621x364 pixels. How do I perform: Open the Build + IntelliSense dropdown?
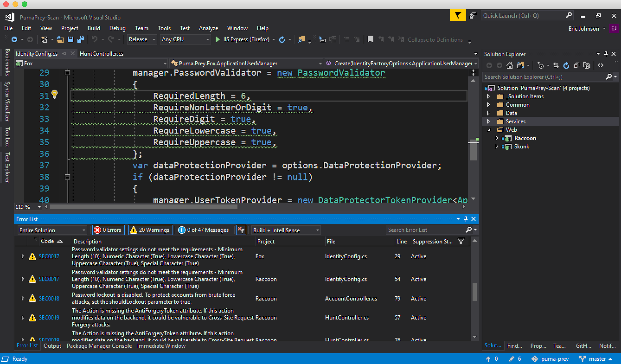click(x=286, y=230)
